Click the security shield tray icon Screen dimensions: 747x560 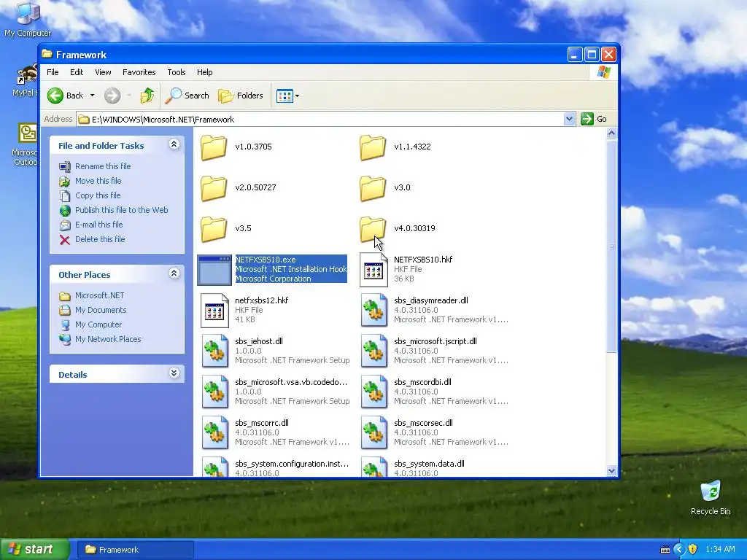pos(693,550)
